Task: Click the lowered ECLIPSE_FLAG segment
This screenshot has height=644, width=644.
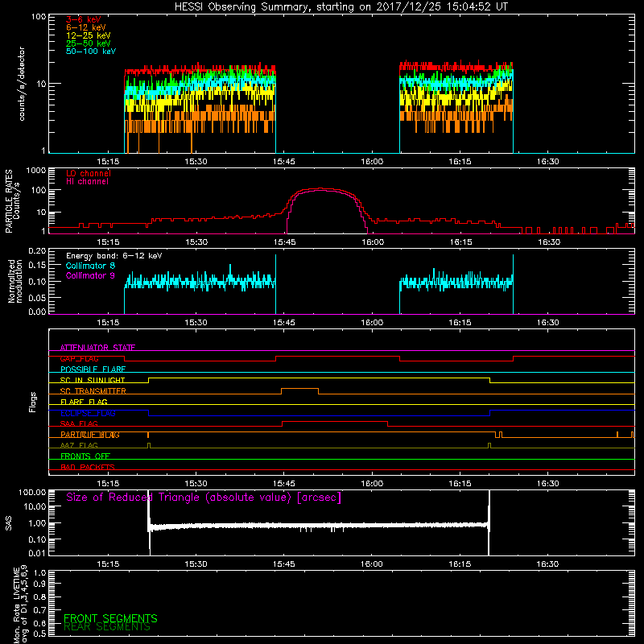Action: (x=319, y=415)
